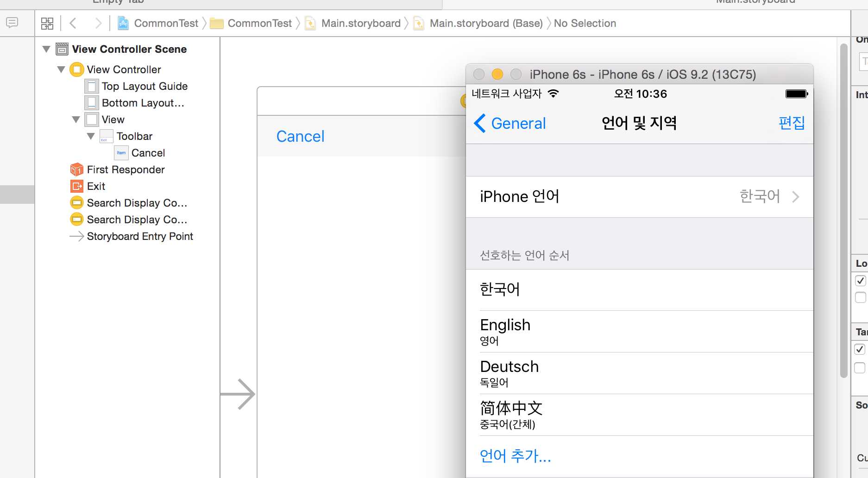Select Bottom Layout... row in outline
868x478 pixels.
click(x=143, y=103)
